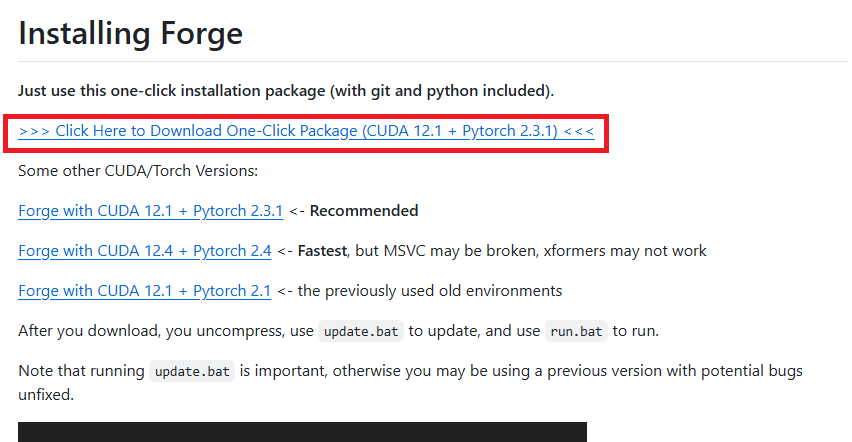
Task: Open Forge with CUDA 12.1 + Pytorch 2.3.1 link
Action: (151, 211)
